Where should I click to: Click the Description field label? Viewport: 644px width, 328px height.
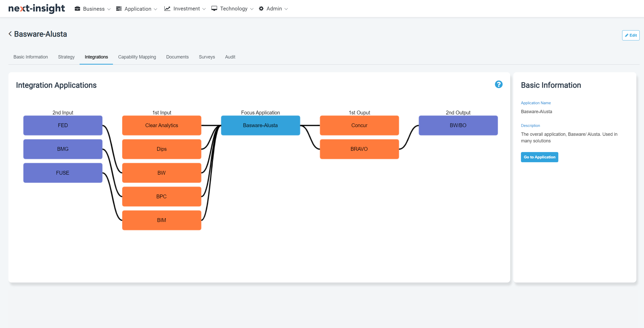(530, 126)
